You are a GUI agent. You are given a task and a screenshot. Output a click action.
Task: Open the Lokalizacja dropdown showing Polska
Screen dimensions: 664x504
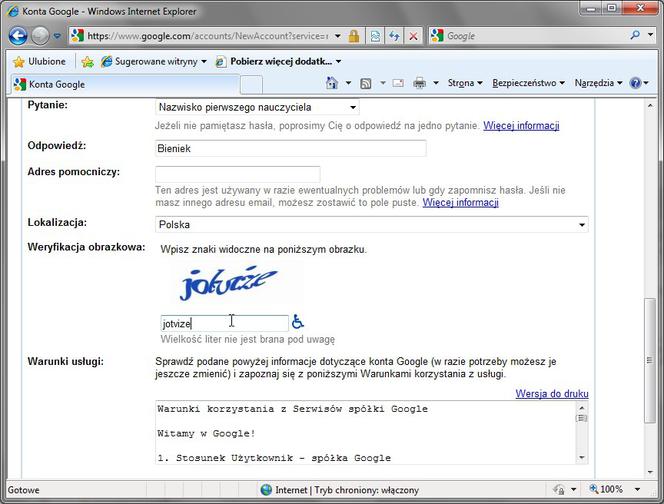pyautogui.click(x=372, y=224)
